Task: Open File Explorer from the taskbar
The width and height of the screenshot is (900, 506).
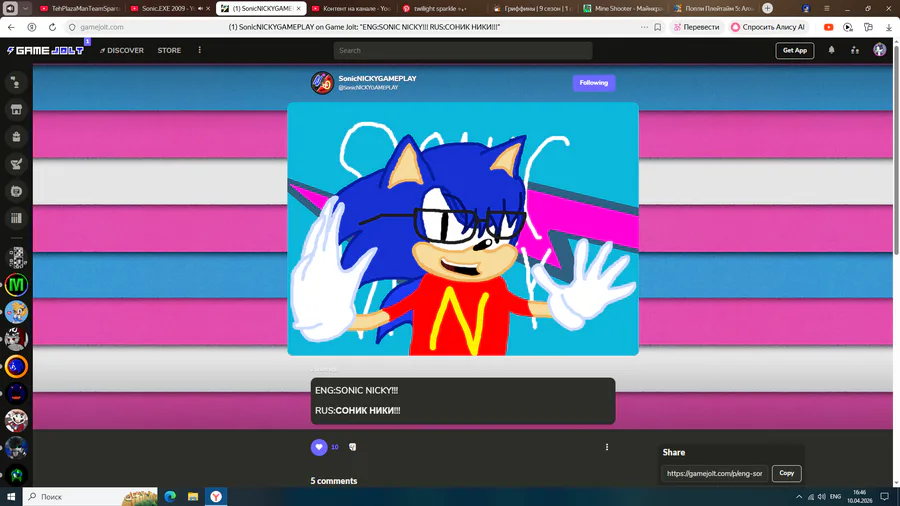Action: 193,497
